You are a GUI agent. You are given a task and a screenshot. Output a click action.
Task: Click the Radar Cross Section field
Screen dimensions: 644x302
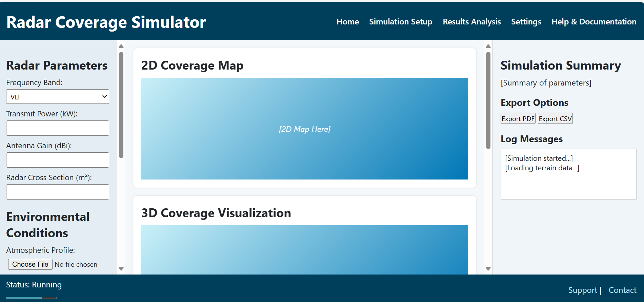(58, 192)
